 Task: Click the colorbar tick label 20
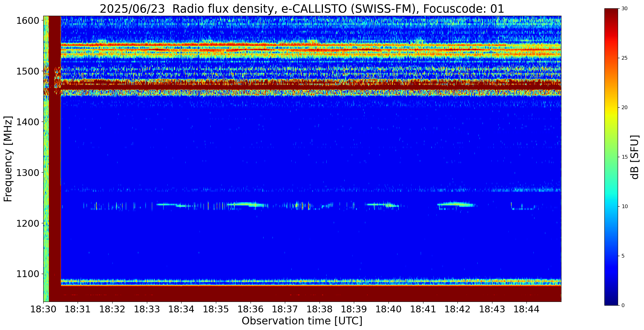pos(625,108)
